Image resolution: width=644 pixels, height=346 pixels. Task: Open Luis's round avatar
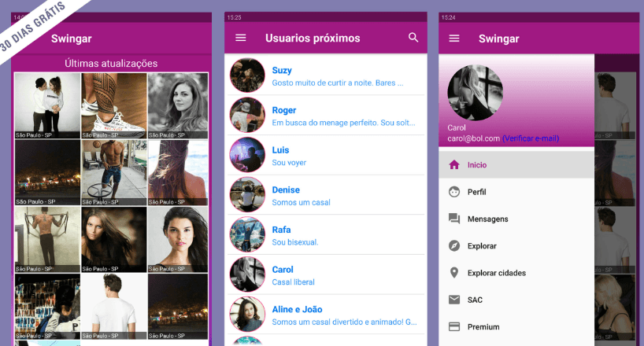[x=247, y=155]
